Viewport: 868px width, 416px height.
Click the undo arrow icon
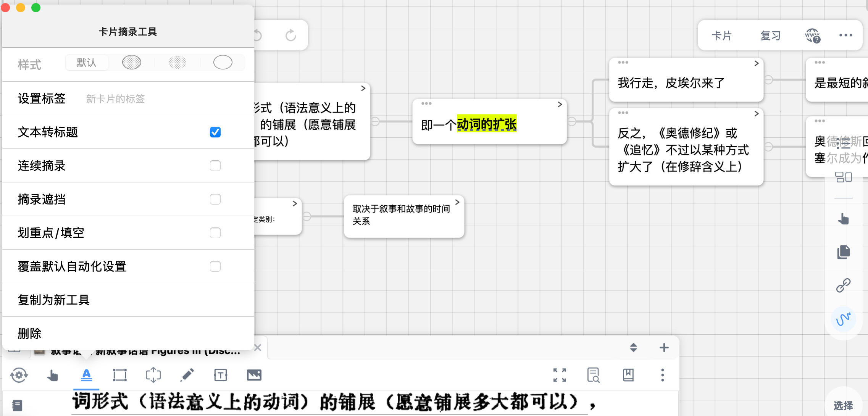click(x=258, y=35)
